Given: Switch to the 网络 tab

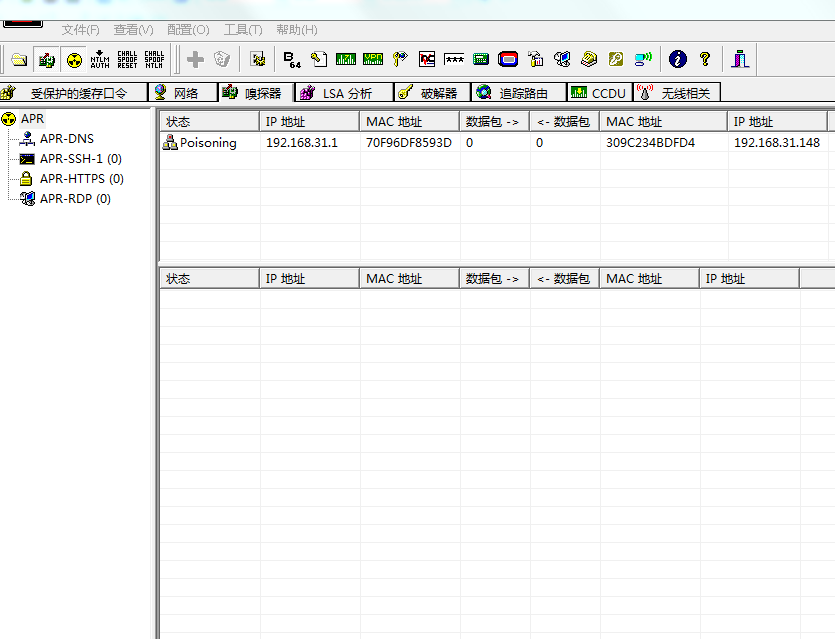Looking at the screenshot, I should [184, 93].
